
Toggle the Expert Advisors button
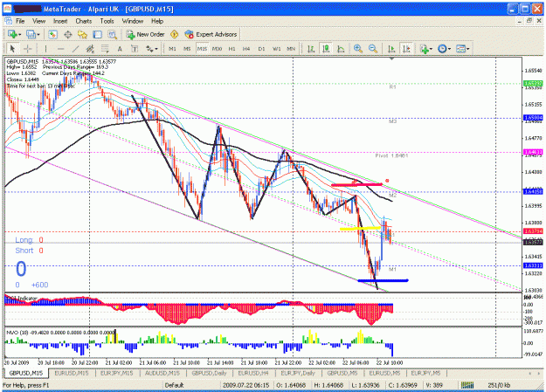click(x=211, y=34)
